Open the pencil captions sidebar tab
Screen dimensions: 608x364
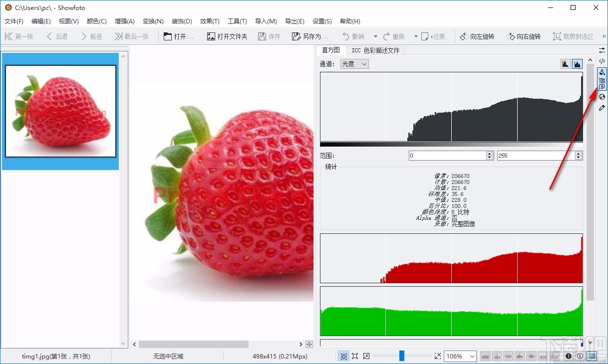click(602, 108)
